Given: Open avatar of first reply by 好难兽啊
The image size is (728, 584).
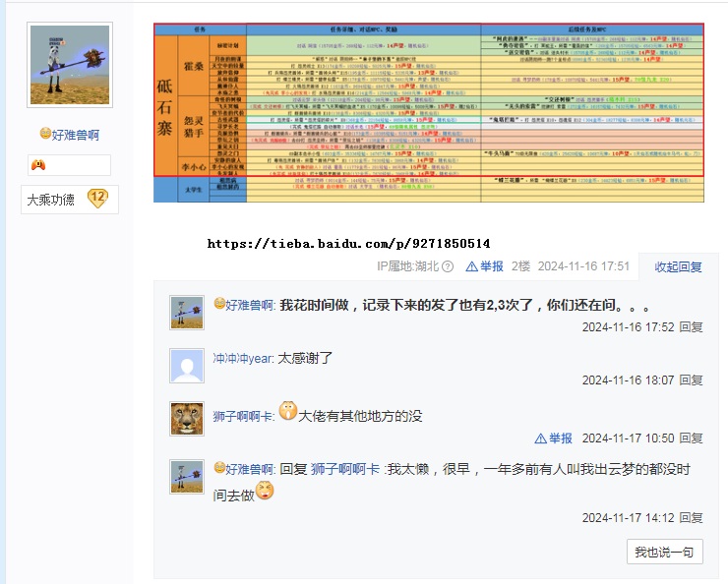Looking at the screenshot, I should click(187, 313).
